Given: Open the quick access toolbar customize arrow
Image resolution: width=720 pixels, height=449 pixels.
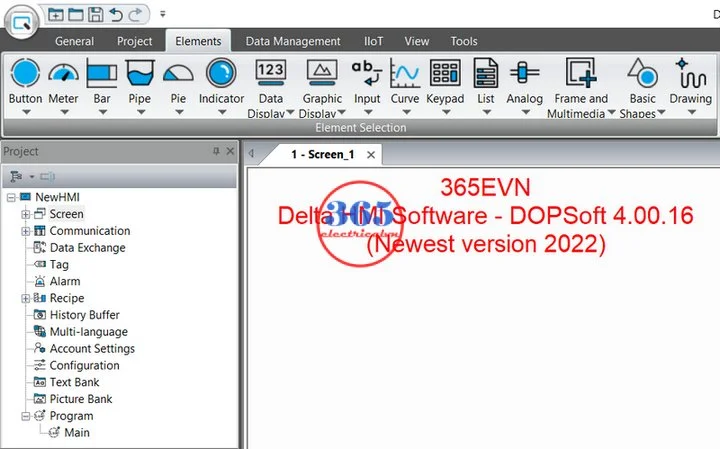Looking at the screenshot, I should (x=163, y=14).
